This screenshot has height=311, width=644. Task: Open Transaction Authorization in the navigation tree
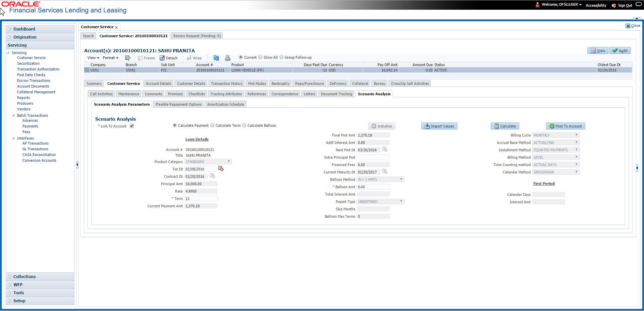38,69
